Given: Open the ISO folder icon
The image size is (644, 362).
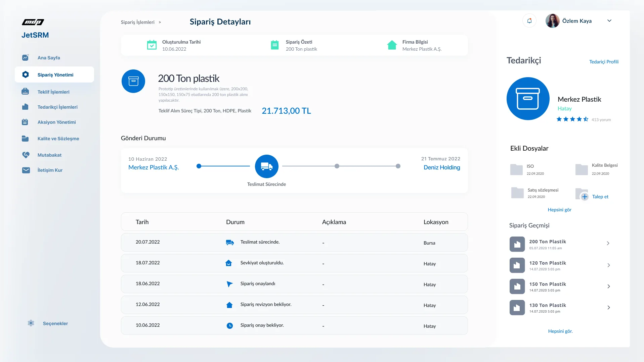Looking at the screenshot, I should pyautogui.click(x=516, y=170).
